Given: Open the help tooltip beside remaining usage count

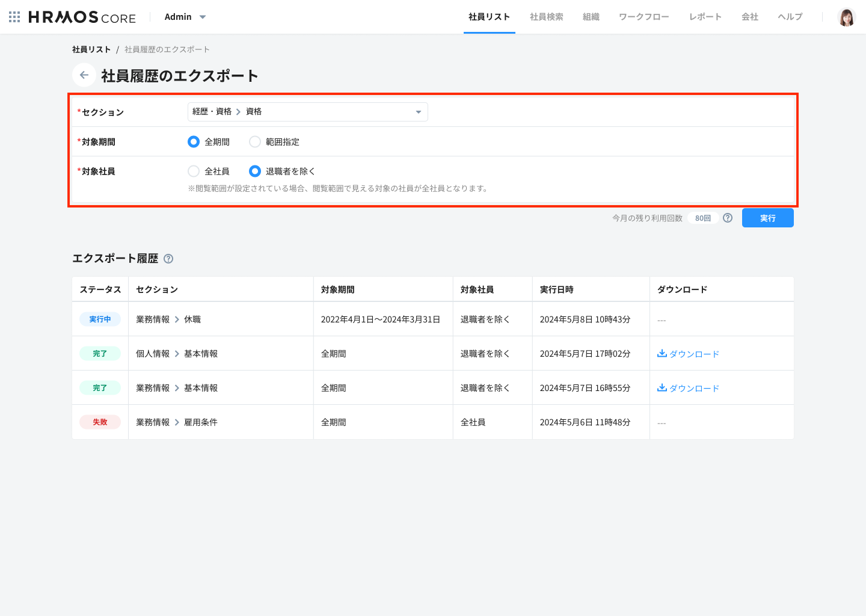Looking at the screenshot, I should (727, 218).
